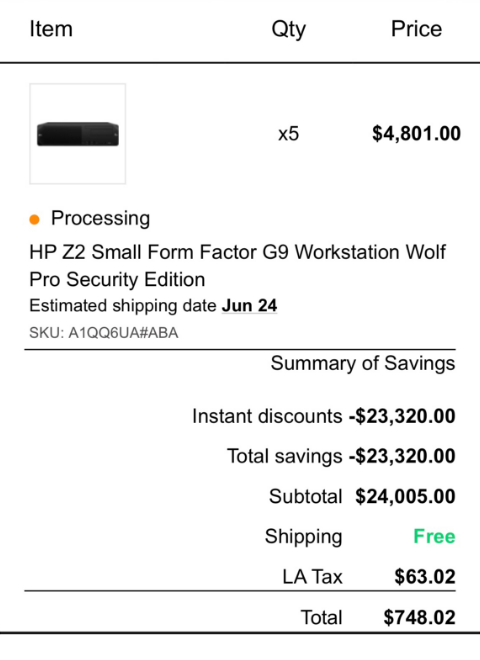Viewport: 480px width, 660px height.
Task: Click the Summary of Savings heading
Action: click(363, 363)
